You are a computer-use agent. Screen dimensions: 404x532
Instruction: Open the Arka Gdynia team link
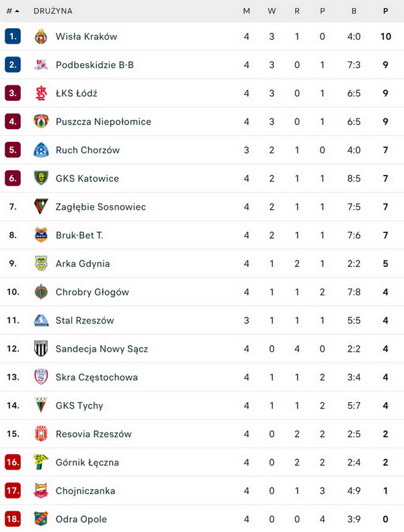point(83,264)
